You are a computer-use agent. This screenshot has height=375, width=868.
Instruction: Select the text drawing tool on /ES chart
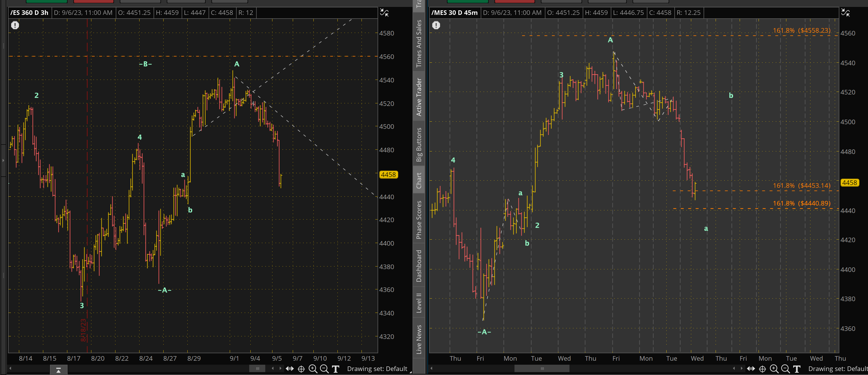click(336, 369)
